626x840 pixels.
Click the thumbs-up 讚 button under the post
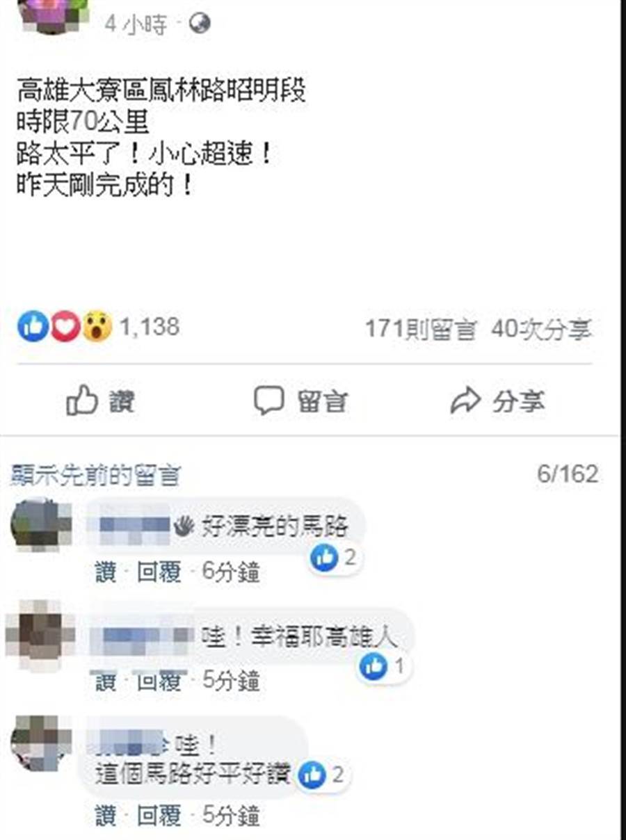click(100, 401)
